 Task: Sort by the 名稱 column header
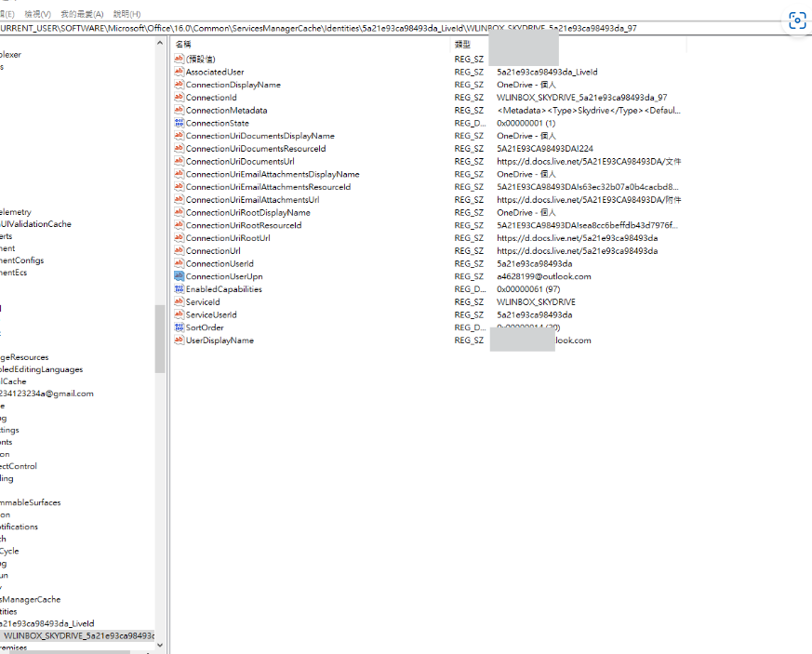(x=183, y=44)
